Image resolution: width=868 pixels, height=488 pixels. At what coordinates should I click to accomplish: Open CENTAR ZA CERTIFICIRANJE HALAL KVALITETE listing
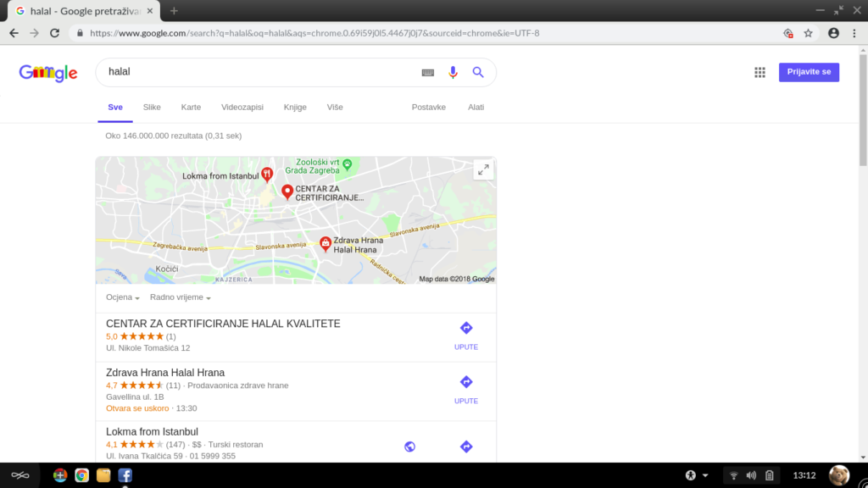pyautogui.click(x=223, y=324)
